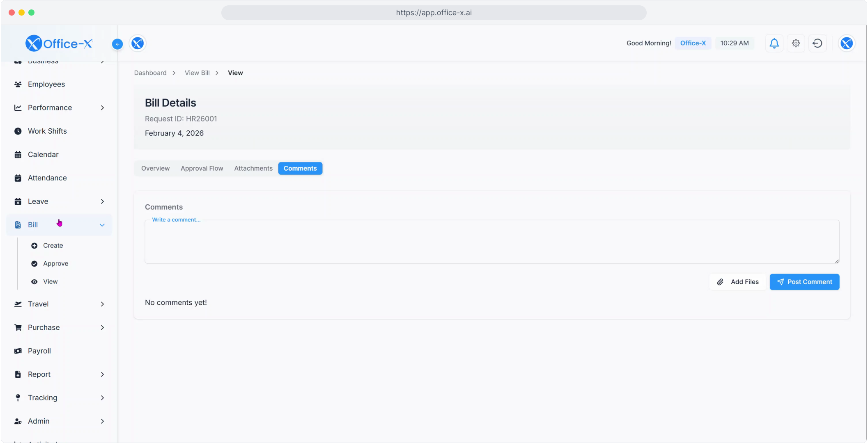Expand the Travel submenu arrow

[x=102, y=304]
